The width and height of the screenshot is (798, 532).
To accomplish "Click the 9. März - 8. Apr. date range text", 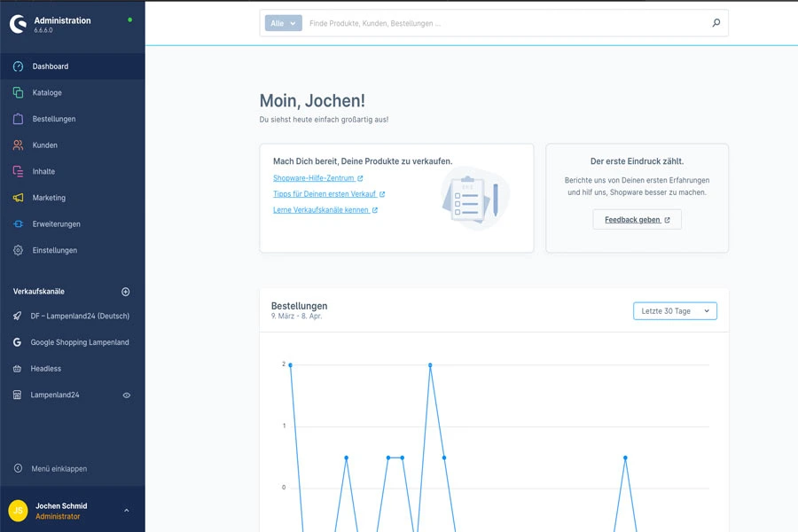I will [297, 317].
